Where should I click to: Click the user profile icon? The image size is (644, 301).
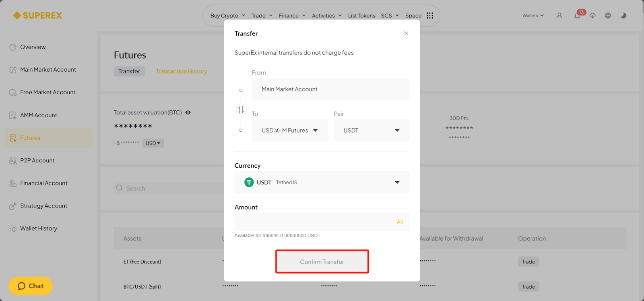(559, 16)
